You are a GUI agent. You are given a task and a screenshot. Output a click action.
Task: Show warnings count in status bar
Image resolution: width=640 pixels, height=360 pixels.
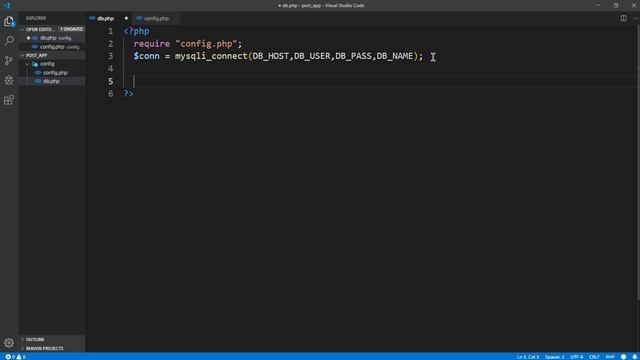(x=21, y=357)
